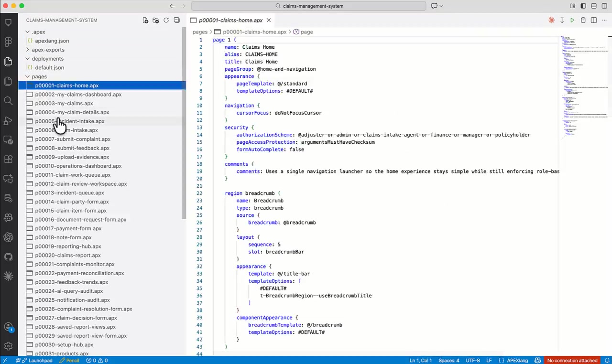Open the chat dropdown arrow in title bar

(441, 6)
